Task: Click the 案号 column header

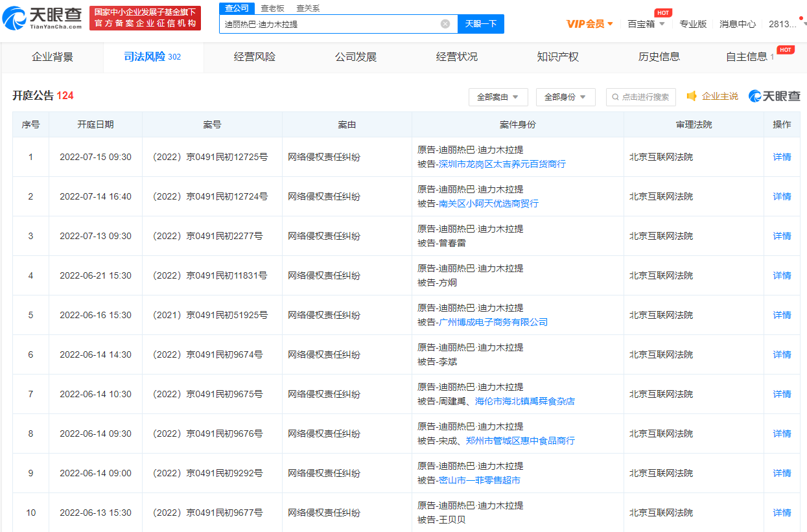Action: [x=212, y=124]
